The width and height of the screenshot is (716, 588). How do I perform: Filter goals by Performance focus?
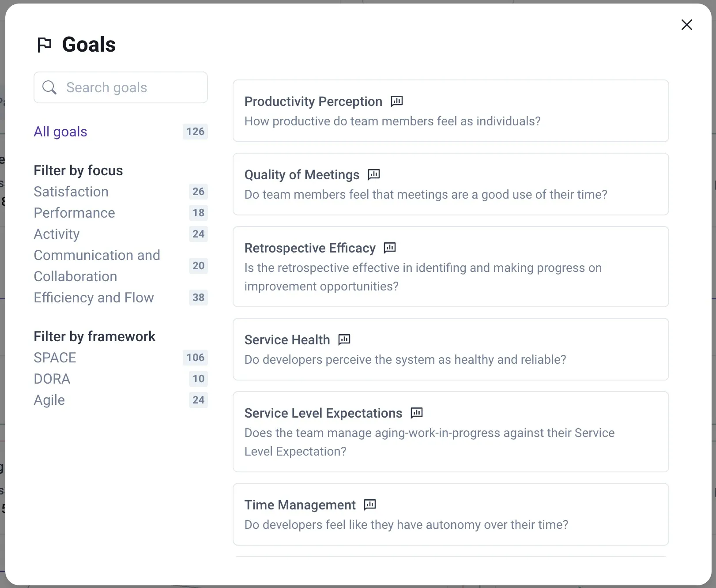[x=74, y=213]
